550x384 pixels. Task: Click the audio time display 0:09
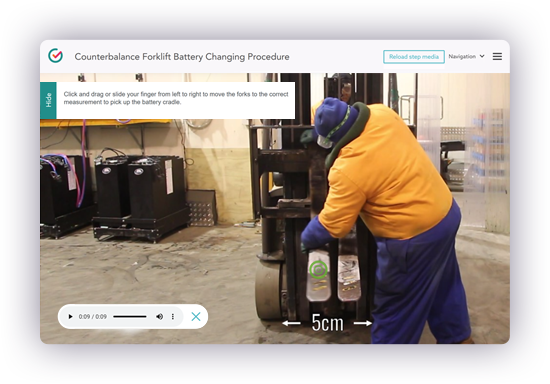pyautogui.click(x=93, y=317)
